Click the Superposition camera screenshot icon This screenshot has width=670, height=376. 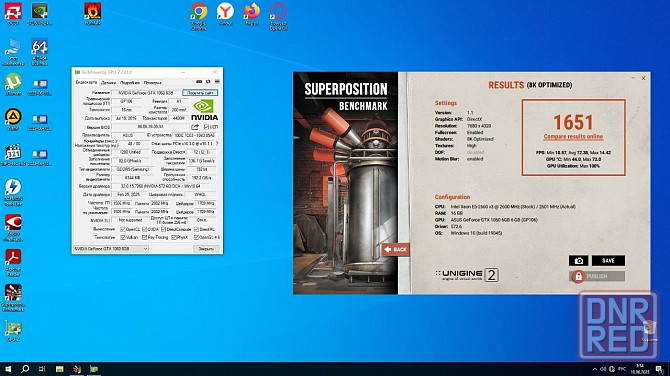point(579,261)
